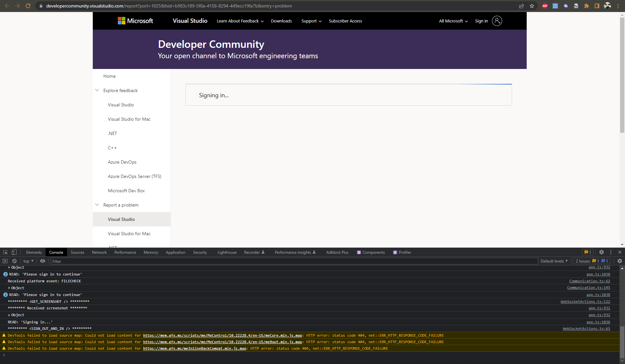Collapse the Report a problem section
This screenshot has width=625, height=364.
[x=97, y=205]
